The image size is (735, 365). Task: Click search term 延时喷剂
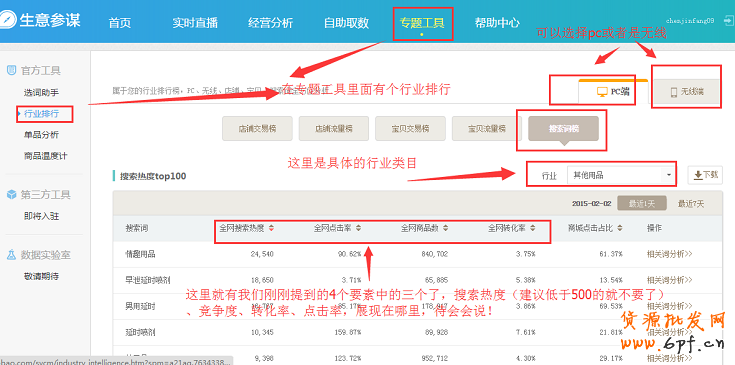140,333
